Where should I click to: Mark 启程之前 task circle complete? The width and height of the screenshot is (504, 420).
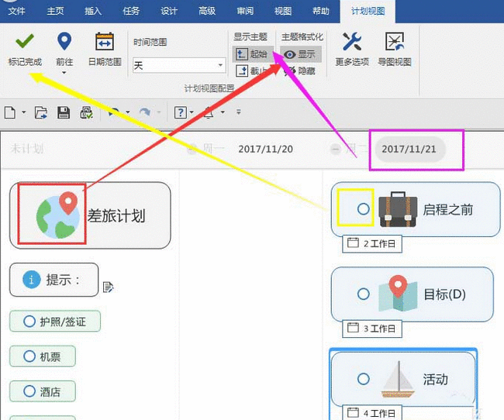pos(364,209)
